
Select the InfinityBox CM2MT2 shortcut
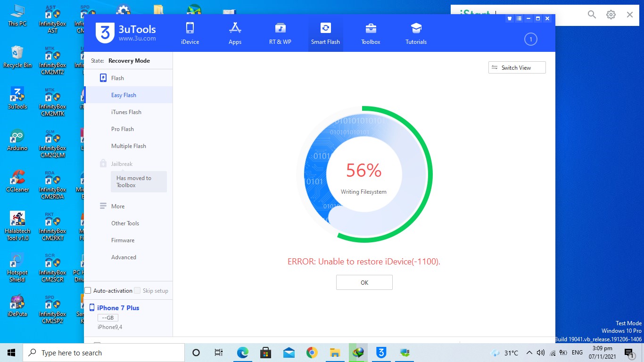pos(52,60)
